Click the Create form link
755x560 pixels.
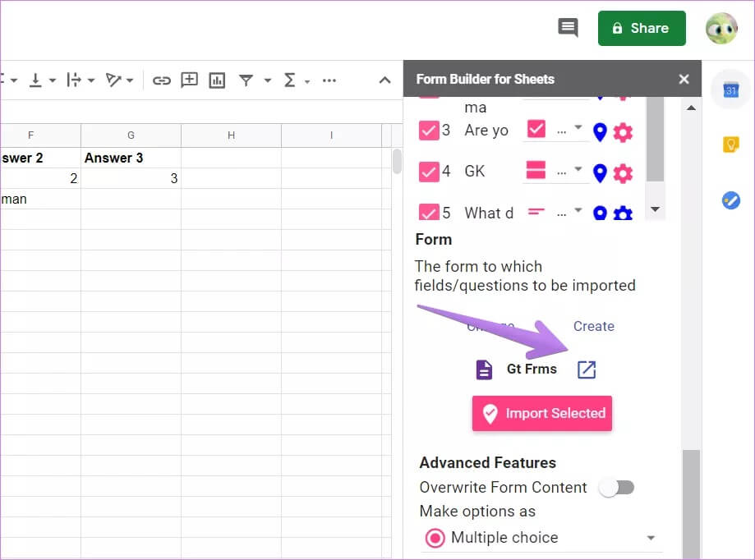[x=593, y=326]
